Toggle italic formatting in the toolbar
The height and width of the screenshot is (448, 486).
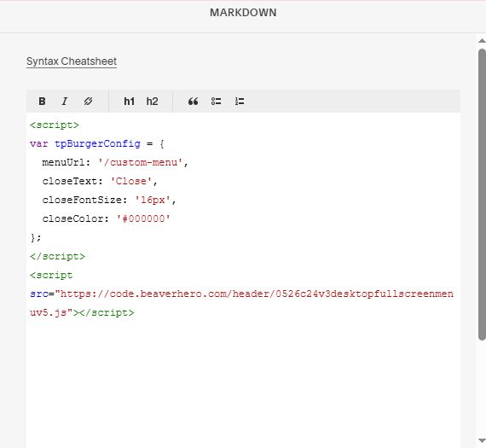pos(65,102)
